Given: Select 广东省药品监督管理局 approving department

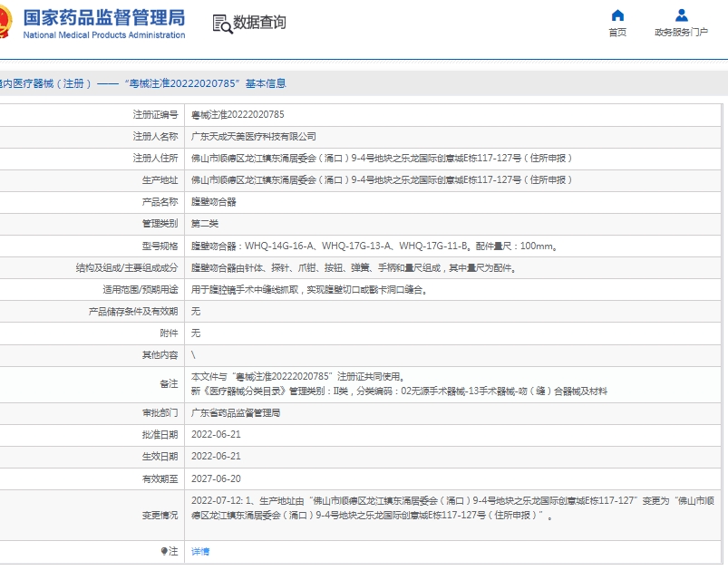Looking at the screenshot, I should [x=236, y=413].
